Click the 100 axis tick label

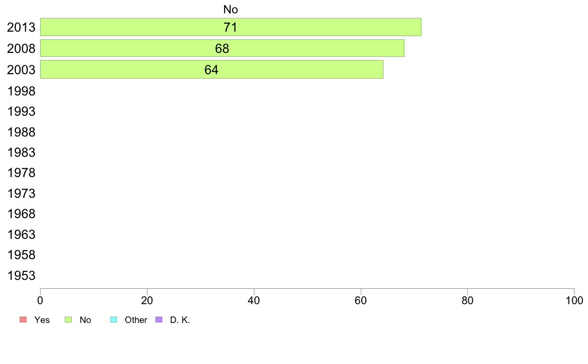pyautogui.click(x=574, y=300)
